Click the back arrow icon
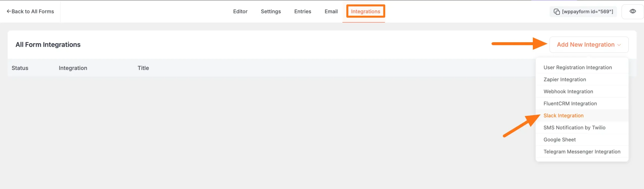 9,11
